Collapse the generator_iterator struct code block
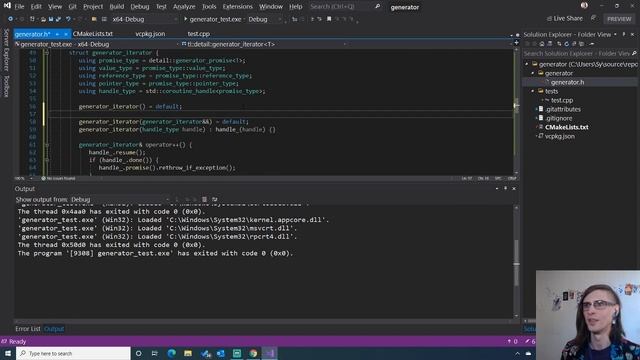The width and height of the screenshot is (640, 360). coord(47,53)
